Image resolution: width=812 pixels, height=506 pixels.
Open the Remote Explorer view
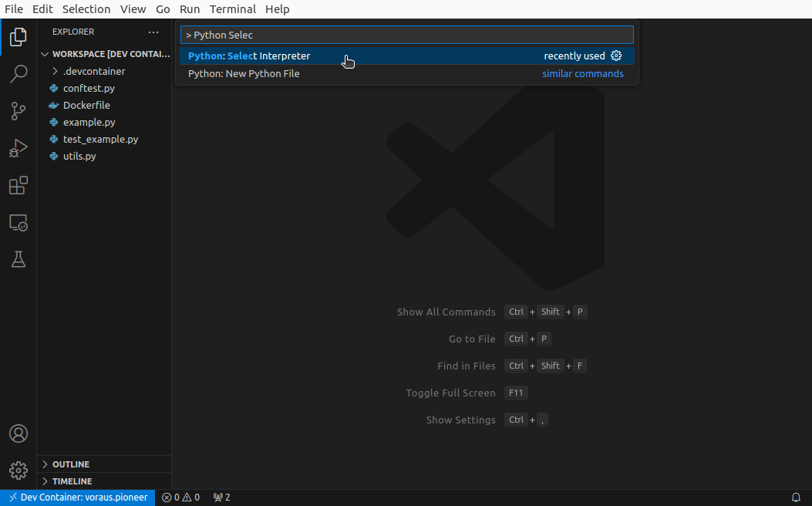(19, 223)
